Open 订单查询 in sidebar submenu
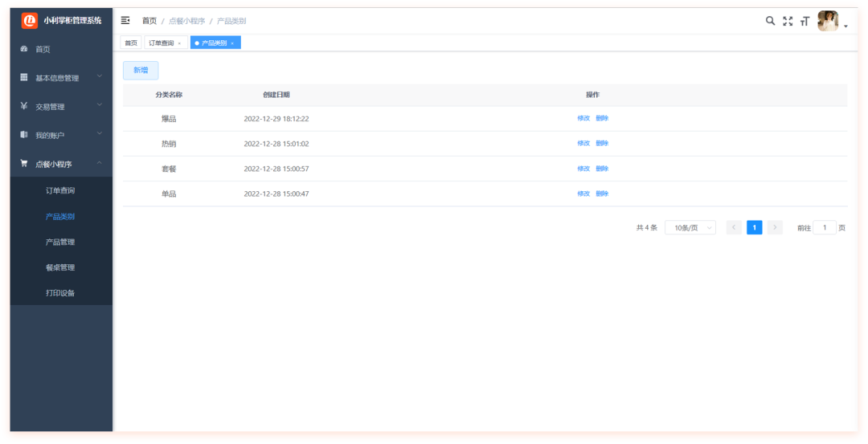Screen dimensions: 868x444 click(x=59, y=191)
